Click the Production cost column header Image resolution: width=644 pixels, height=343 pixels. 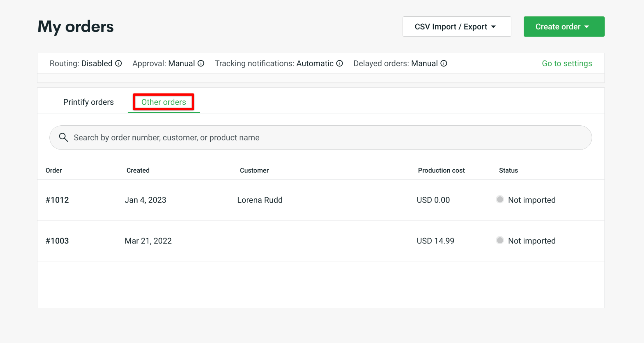(x=441, y=170)
